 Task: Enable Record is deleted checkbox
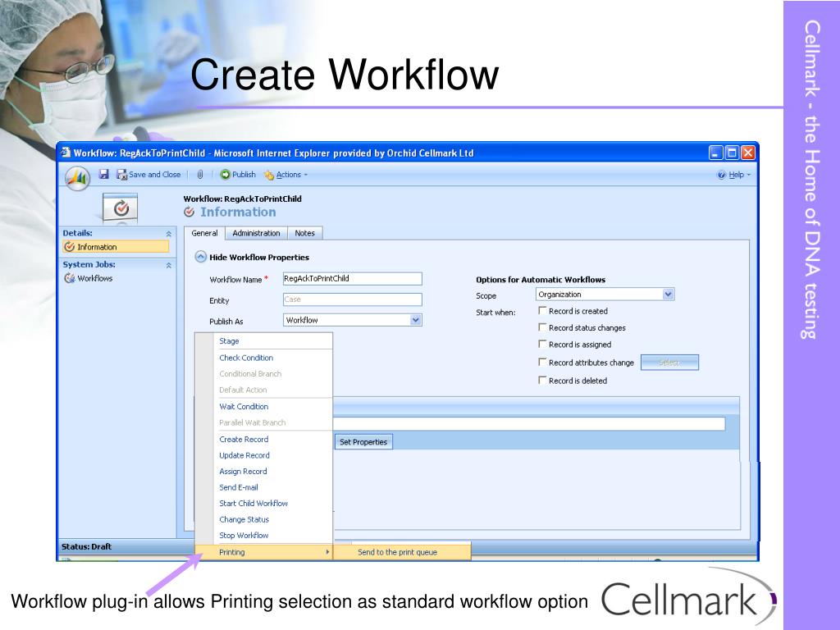coord(543,381)
